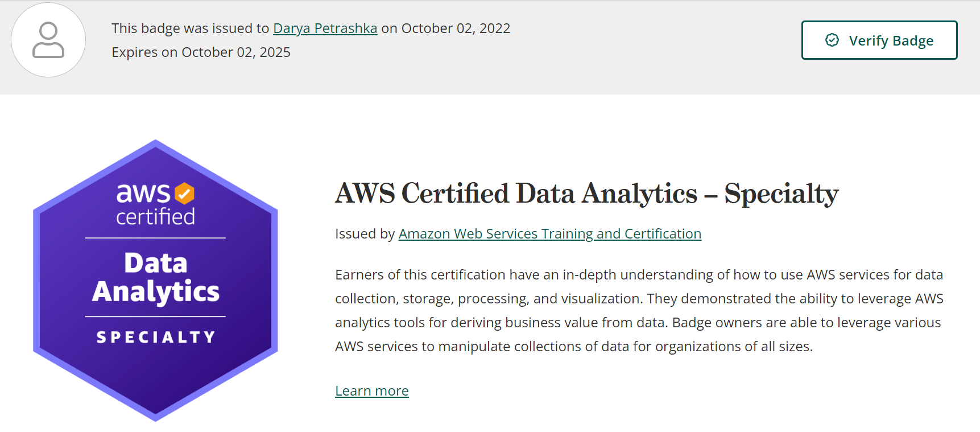Open the AWS Data Analytics badge image

pyautogui.click(x=155, y=280)
